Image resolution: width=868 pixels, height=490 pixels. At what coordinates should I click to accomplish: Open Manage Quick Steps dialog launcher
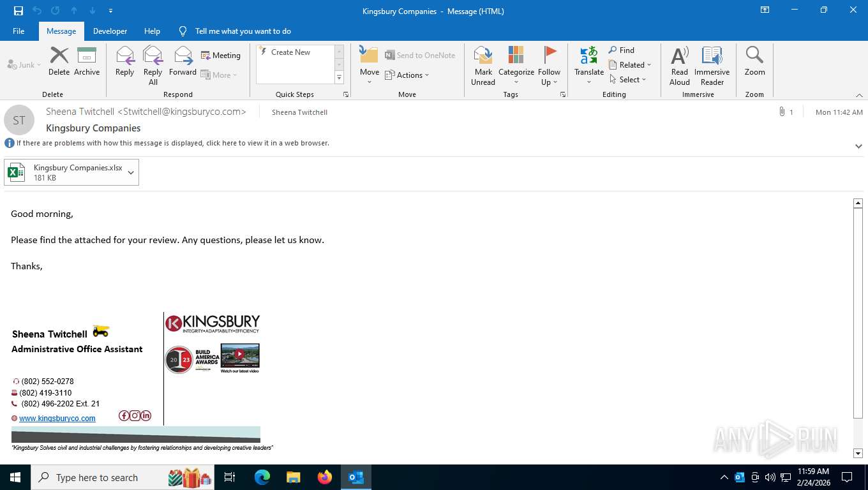(x=346, y=94)
